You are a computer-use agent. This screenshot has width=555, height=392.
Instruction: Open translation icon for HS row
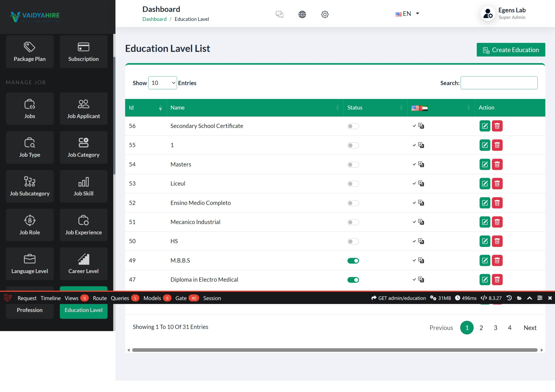coord(421,241)
